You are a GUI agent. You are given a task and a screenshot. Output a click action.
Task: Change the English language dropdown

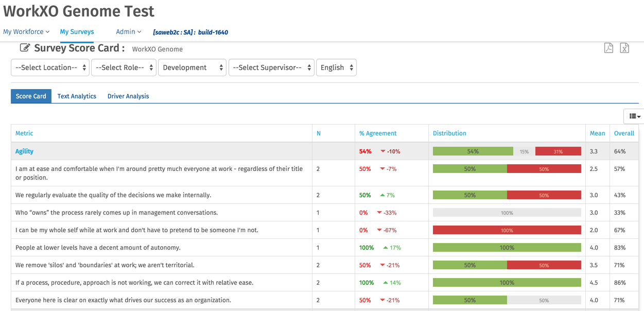[x=336, y=67]
